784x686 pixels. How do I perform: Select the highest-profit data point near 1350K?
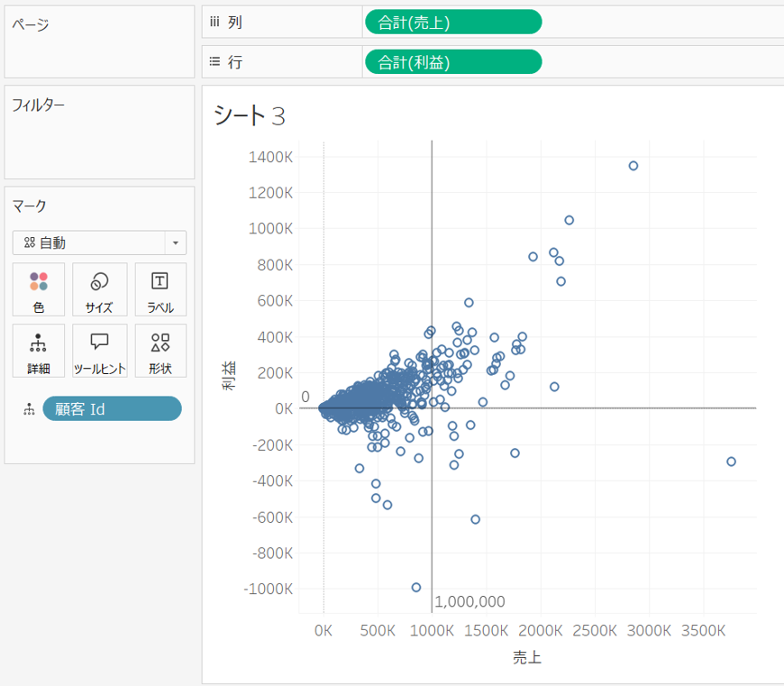pyautogui.click(x=634, y=166)
